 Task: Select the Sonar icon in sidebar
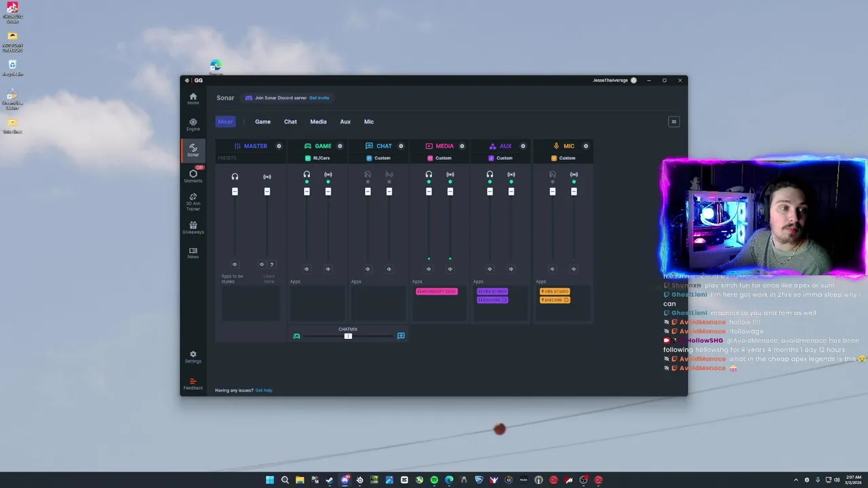pyautogui.click(x=193, y=150)
